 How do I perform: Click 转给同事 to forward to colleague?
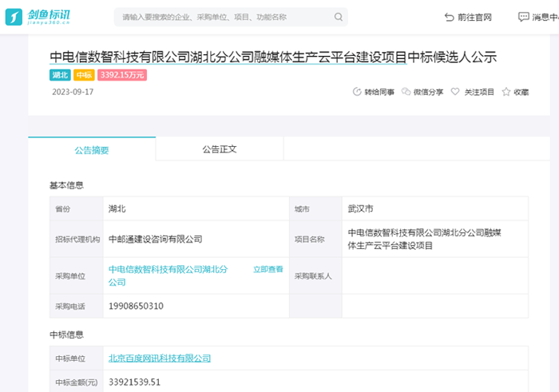click(x=358, y=92)
